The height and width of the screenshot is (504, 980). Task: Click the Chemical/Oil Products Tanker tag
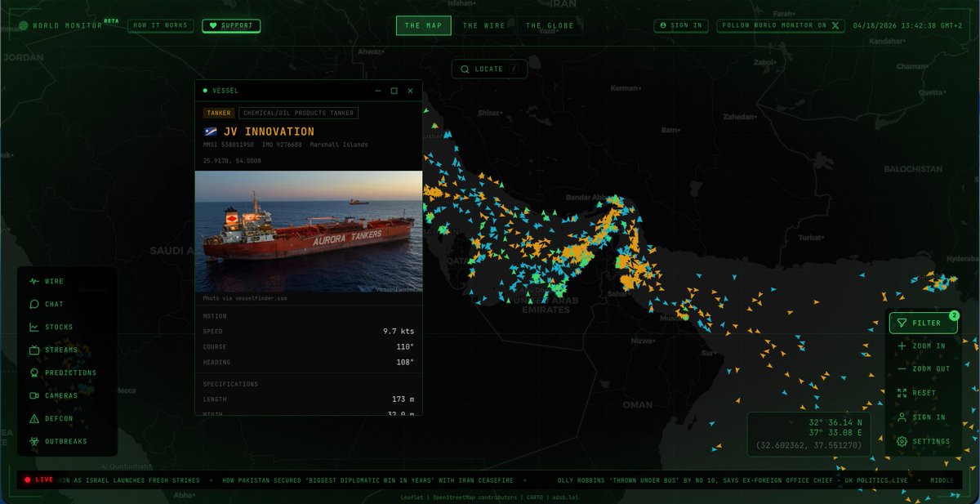pyautogui.click(x=298, y=114)
